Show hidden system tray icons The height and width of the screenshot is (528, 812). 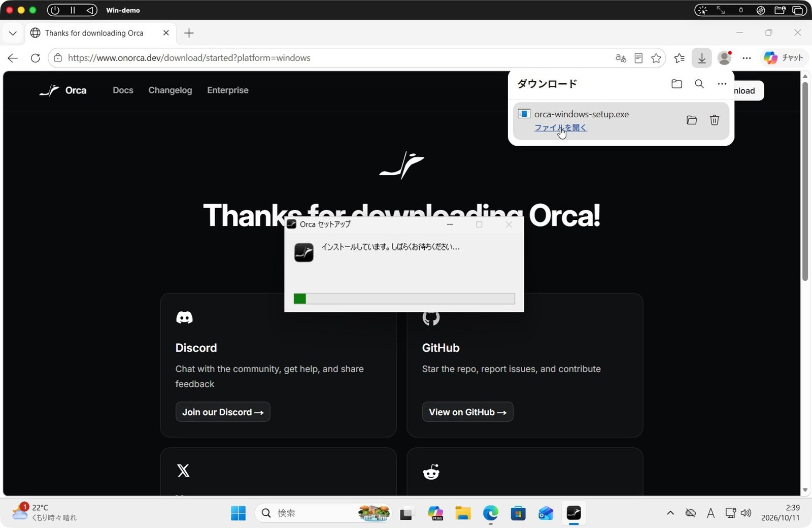(x=670, y=513)
